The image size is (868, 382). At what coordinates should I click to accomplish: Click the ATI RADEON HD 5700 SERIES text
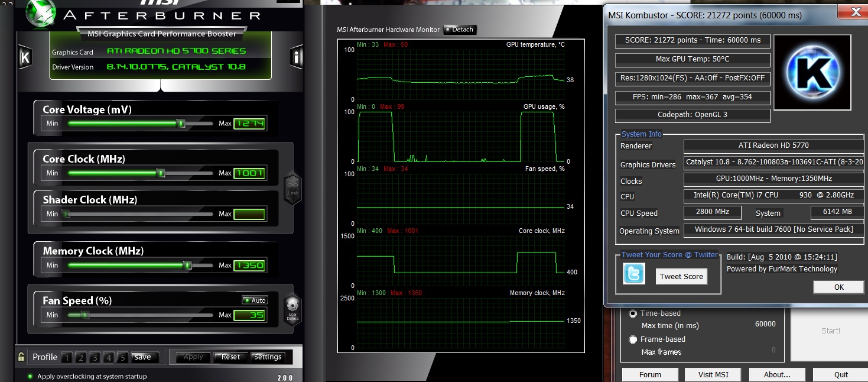pos(176,51)
